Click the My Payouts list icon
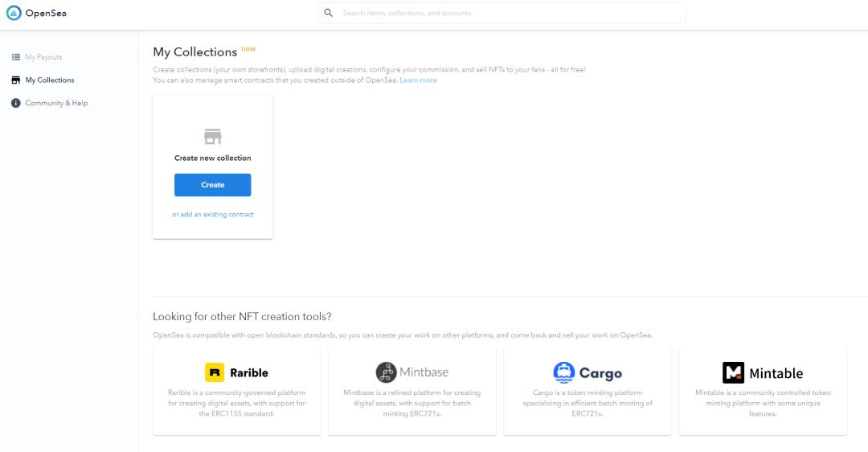This screenshot has height=452, width=868. pos(16,57)
